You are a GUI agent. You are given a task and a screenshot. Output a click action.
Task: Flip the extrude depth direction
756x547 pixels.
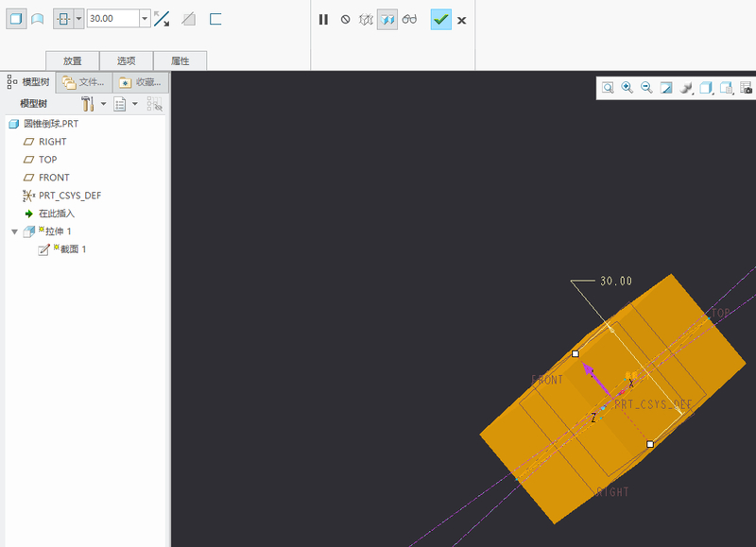(162, 19)
